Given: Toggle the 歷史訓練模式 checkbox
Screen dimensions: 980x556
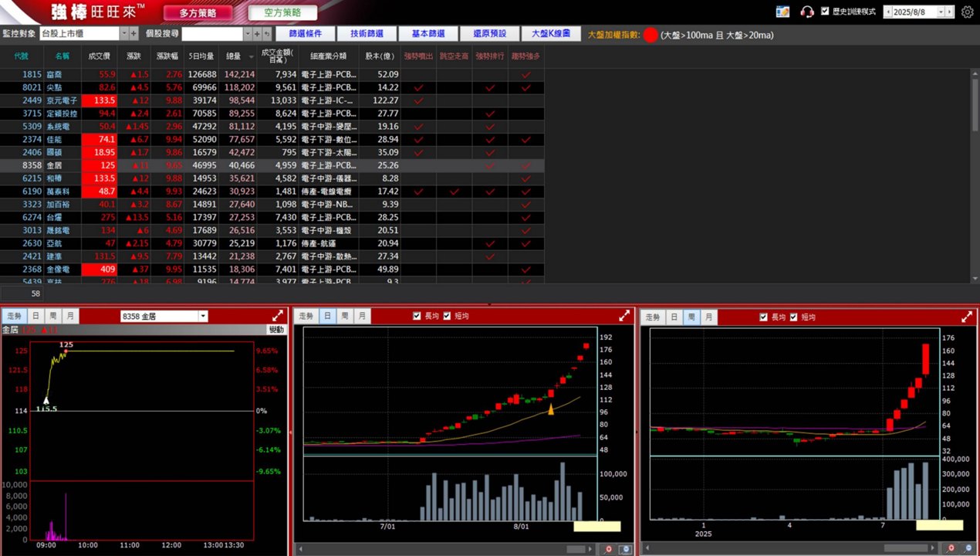Looking at the screenshot, I should coord(825,12).
